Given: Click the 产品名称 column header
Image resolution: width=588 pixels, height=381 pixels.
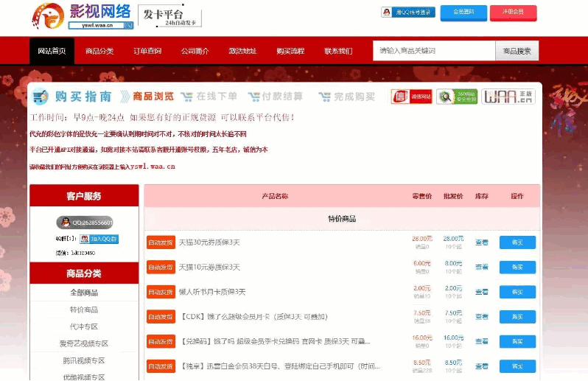Looking at the screenshot, I should (275, 196).
